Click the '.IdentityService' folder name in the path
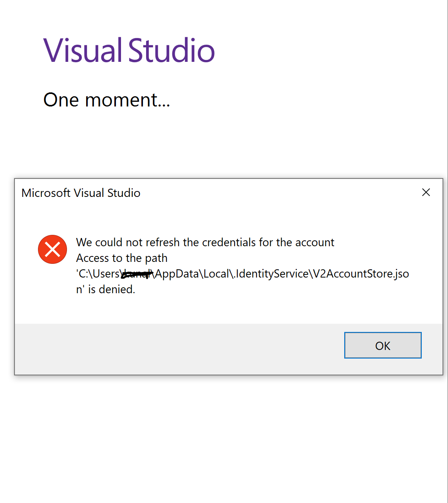 [272, 274]
